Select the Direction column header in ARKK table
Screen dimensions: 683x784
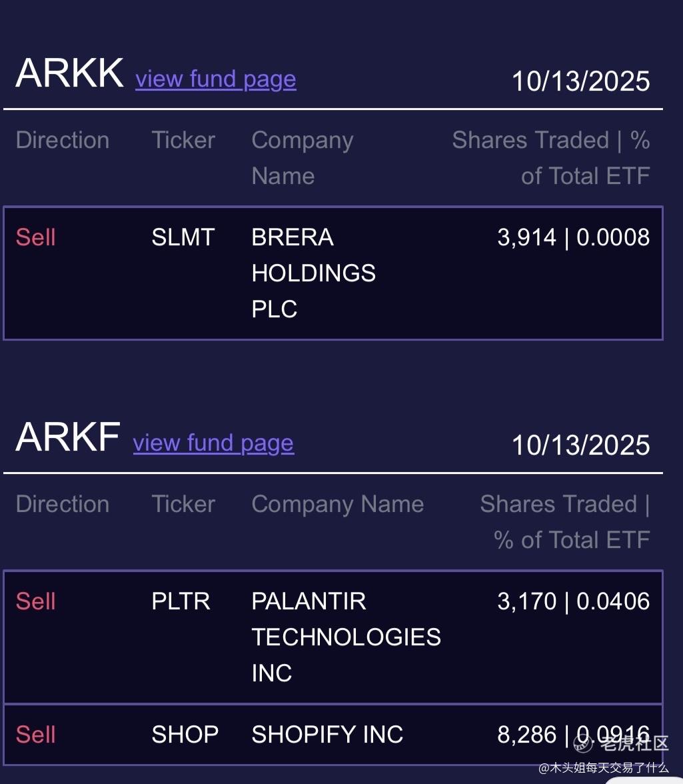62,141
